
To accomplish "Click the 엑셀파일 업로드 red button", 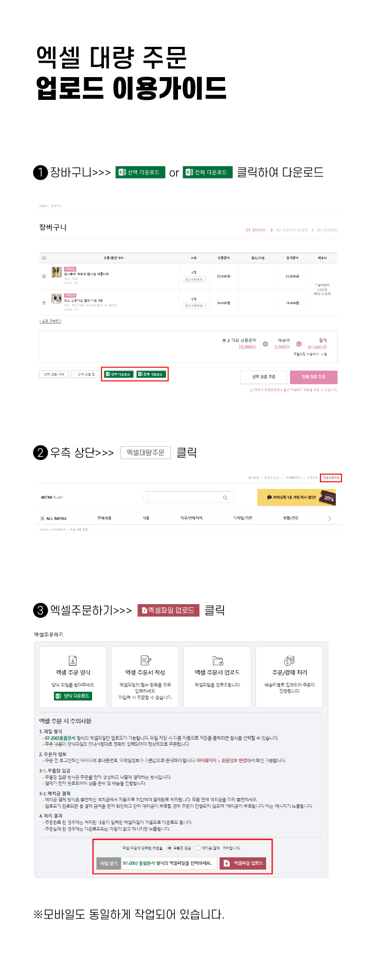I will [x=244, y=863].
